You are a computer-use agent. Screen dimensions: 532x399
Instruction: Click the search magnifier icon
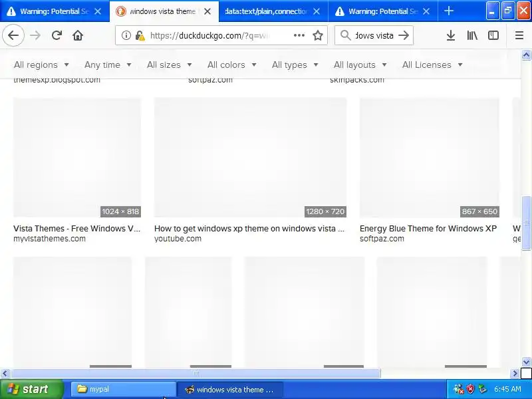tap(345, 35)
